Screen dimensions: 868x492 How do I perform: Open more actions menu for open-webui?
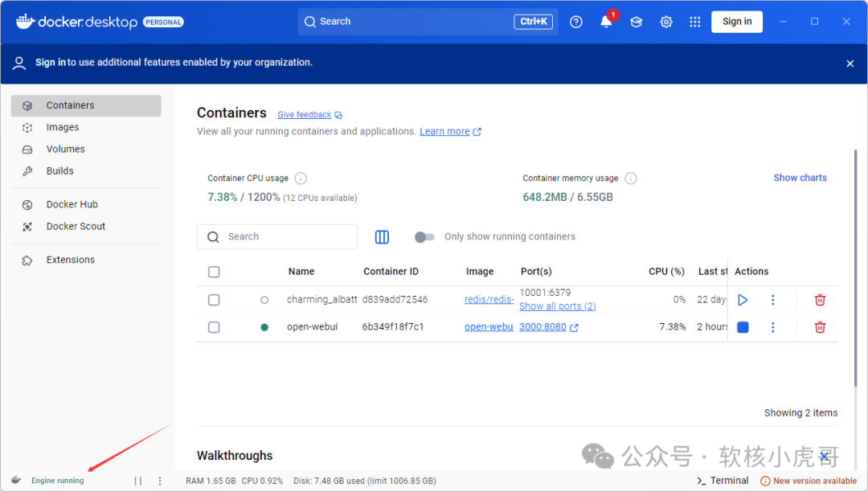coord(773,327)
